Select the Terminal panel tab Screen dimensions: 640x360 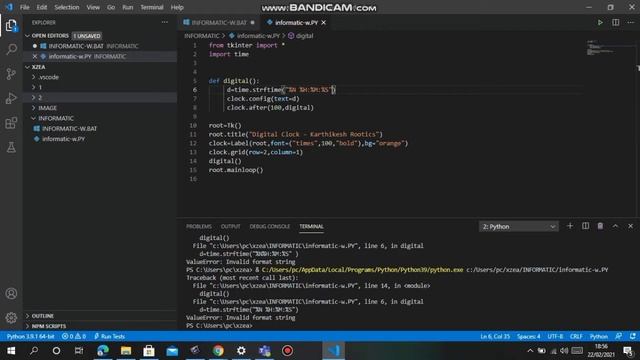tap(311, 227)
